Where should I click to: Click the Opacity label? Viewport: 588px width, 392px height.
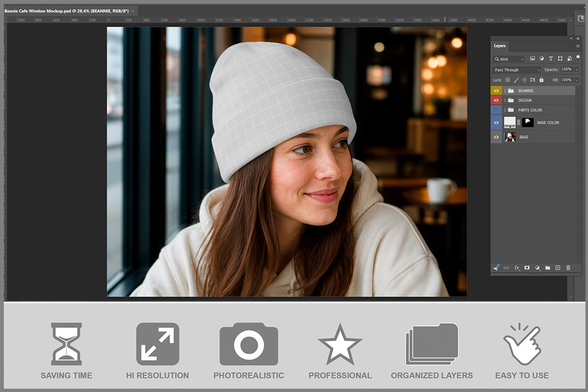551,70
